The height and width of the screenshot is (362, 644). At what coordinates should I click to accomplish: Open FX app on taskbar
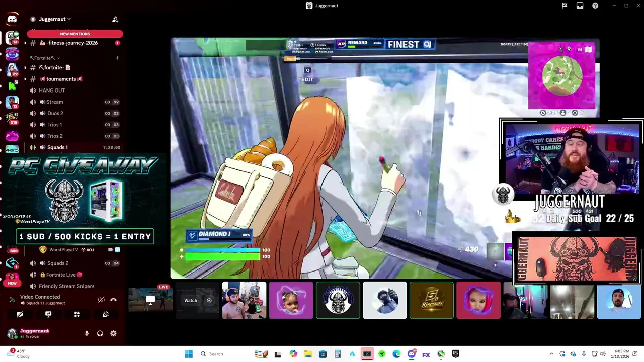pos(426,354)
